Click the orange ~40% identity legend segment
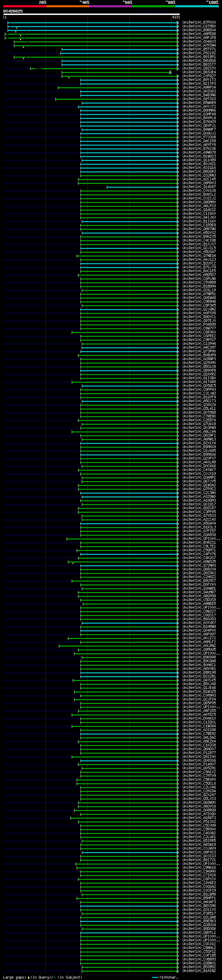The width and height of the screenshot is (222, 980). coord(68,6)
